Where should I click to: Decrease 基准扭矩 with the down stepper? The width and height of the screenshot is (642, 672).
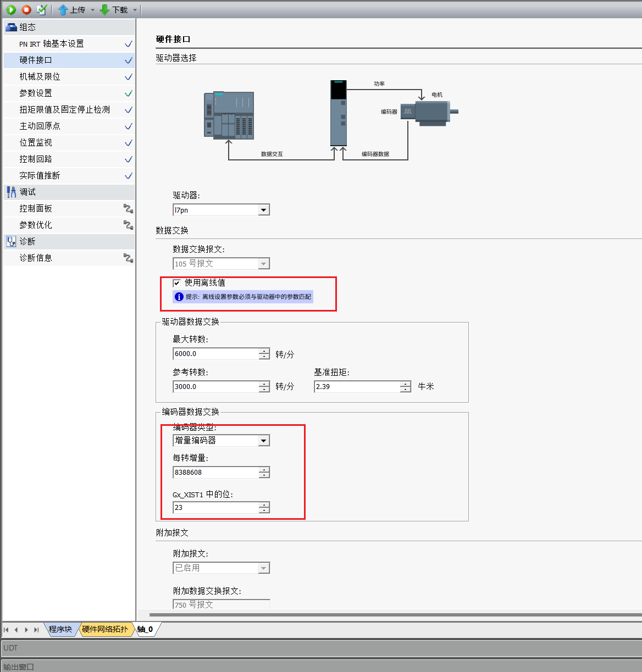tap(406, 390)
